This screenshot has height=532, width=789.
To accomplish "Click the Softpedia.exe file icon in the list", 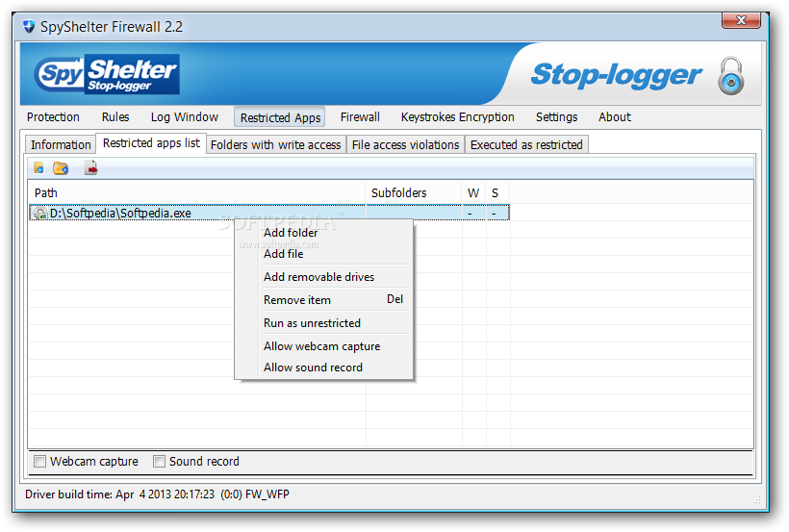I will [39, 214].
